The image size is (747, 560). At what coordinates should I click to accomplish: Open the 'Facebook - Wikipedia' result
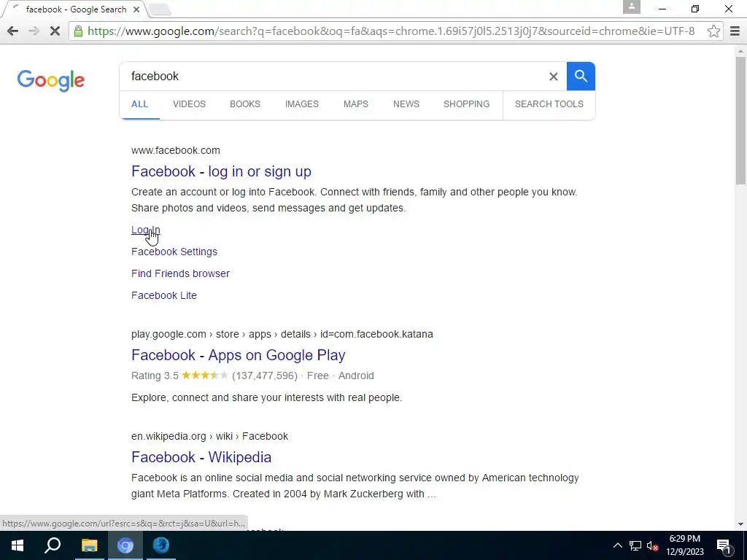(x=201, y=457)
